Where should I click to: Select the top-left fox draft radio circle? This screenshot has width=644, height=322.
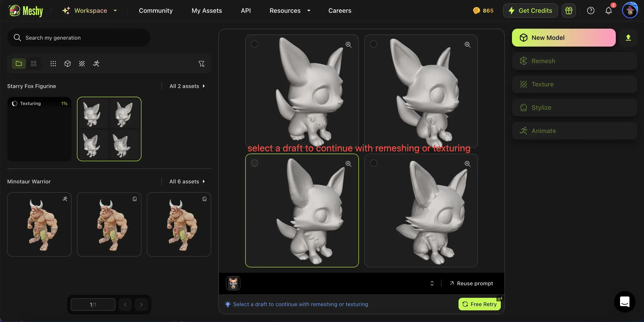(x=254, y=44)
